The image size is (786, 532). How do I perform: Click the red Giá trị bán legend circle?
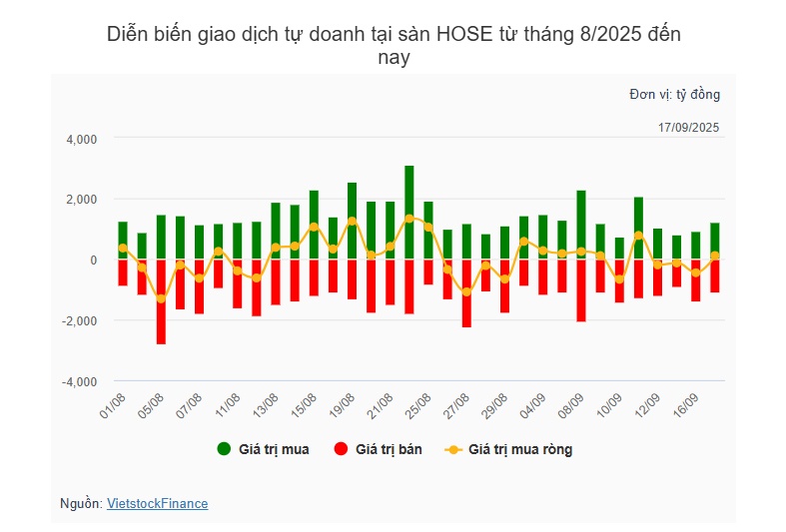pos(341,449)
